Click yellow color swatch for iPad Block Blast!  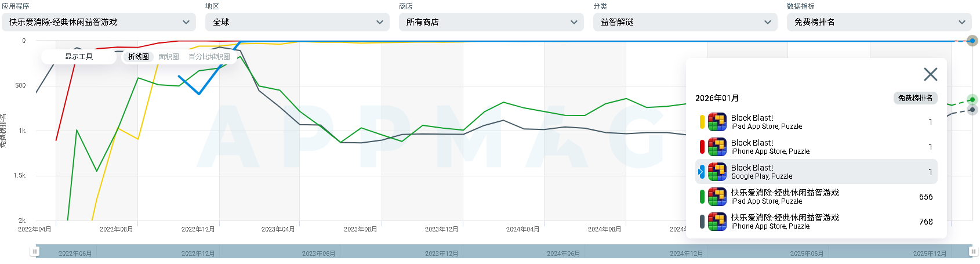(x=702, y=122)
